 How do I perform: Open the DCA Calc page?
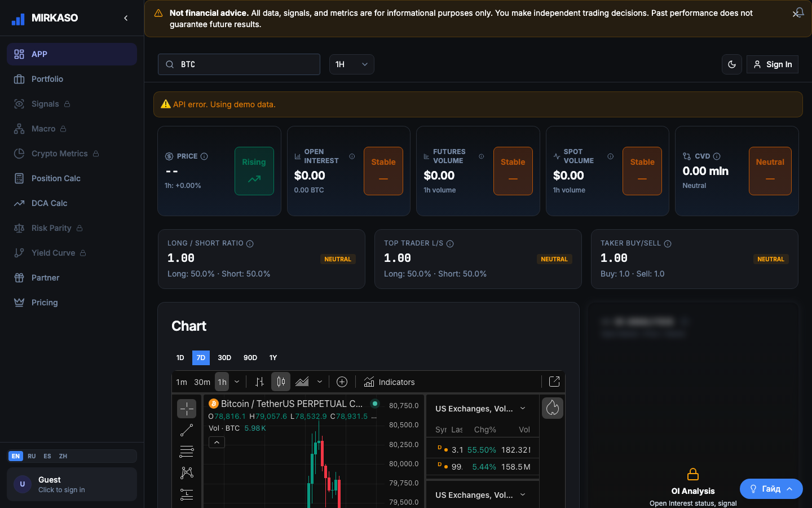pos(72,203)
